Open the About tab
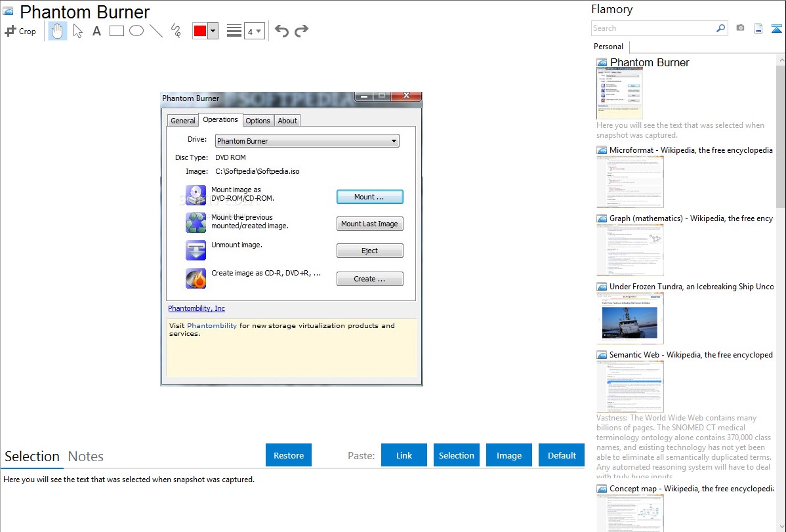This screenshot has width=786, height=532. tap(287, 120)
